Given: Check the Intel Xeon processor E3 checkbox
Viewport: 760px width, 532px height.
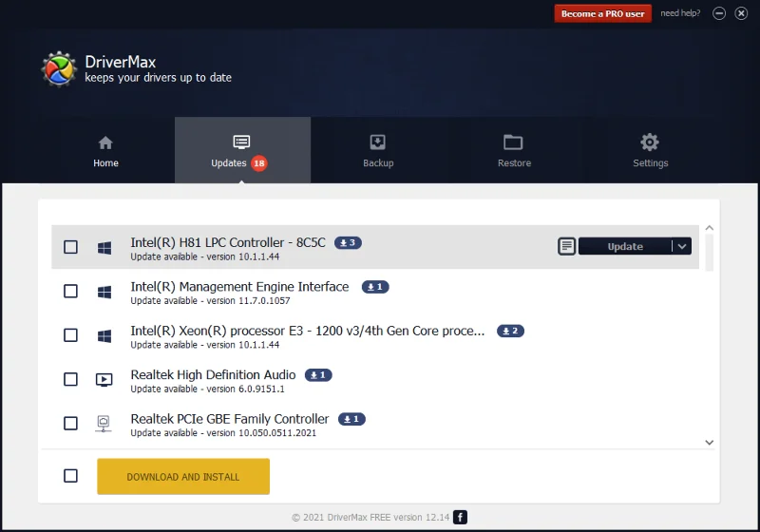Looking at the screenshot, I should click(70, 335).
